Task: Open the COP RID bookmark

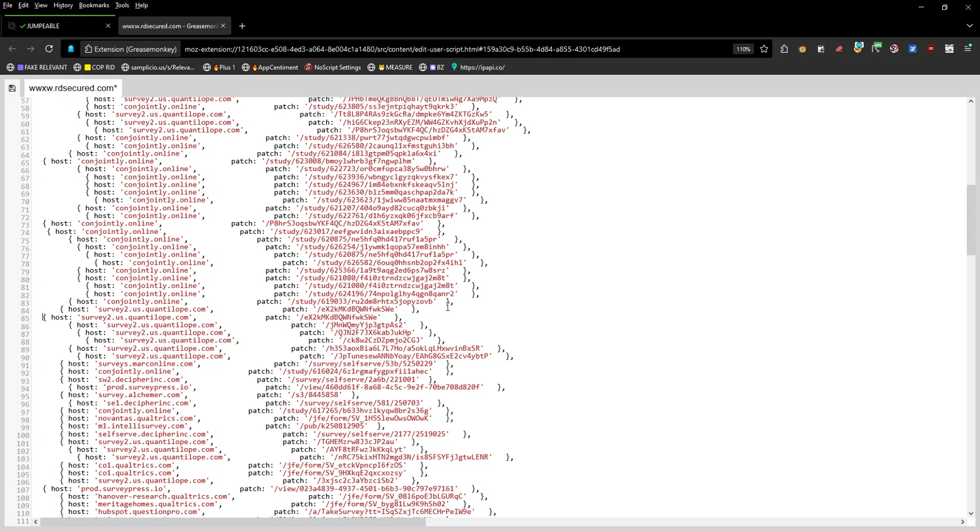Action: (x=94, y=67)
